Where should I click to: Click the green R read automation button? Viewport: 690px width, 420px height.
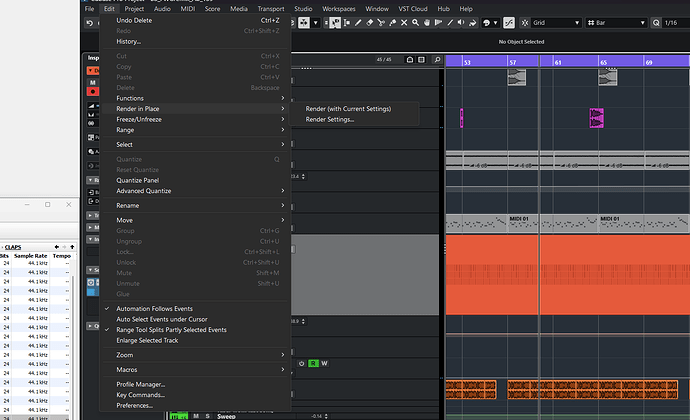pyautogui.click(x=312, y=363)
